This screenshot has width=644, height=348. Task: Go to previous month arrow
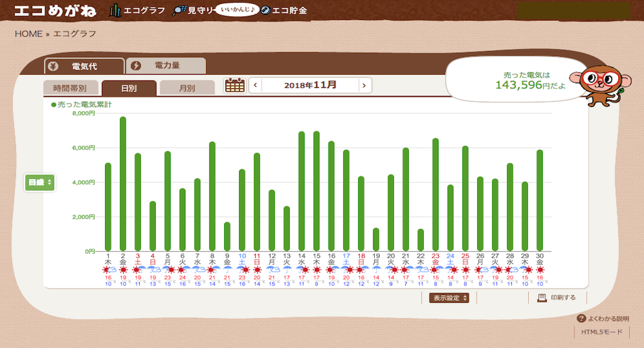[x=256, y=86]
